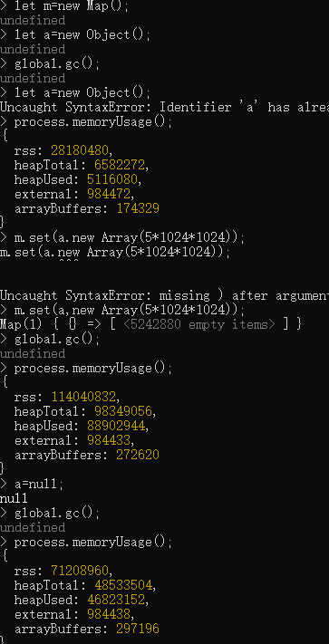Select the heapTotal value 6582272
Image resolution: width=329 pixels, height=644 pixels.
[x=120, y=165]
